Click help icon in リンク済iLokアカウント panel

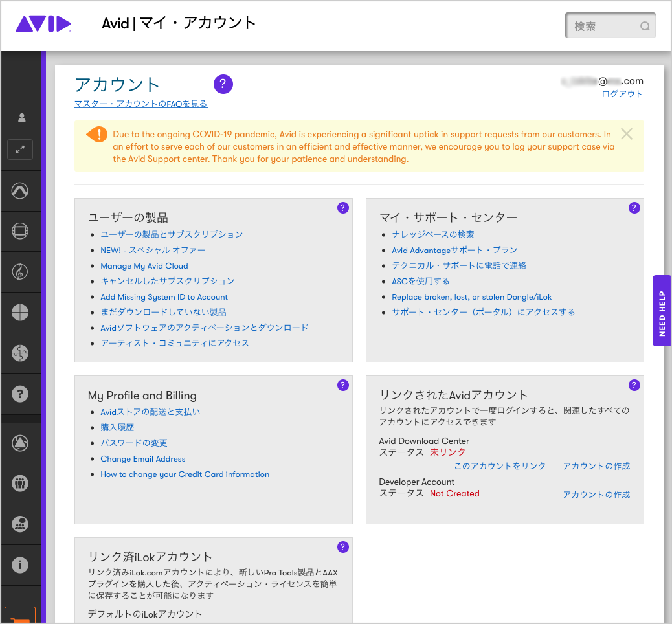tap(343, 547)
